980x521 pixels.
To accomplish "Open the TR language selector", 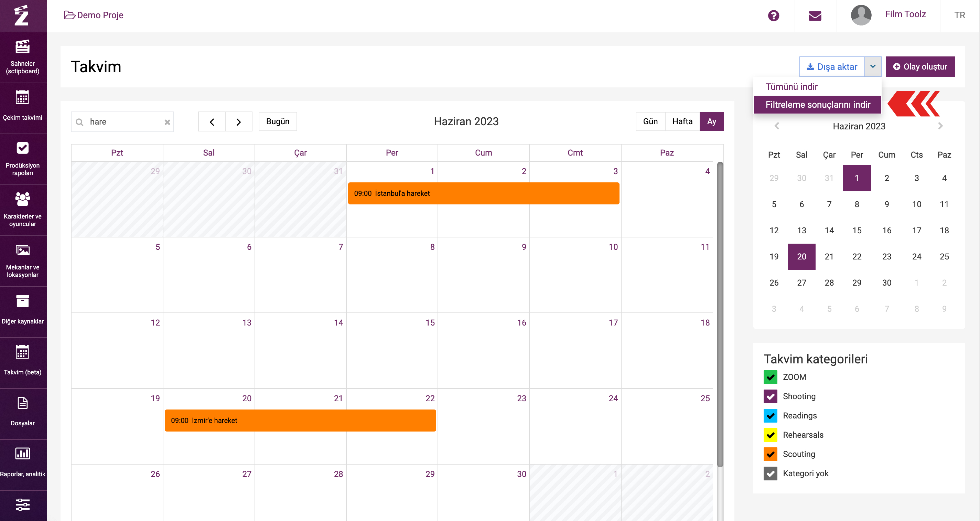I will point(959,15).
